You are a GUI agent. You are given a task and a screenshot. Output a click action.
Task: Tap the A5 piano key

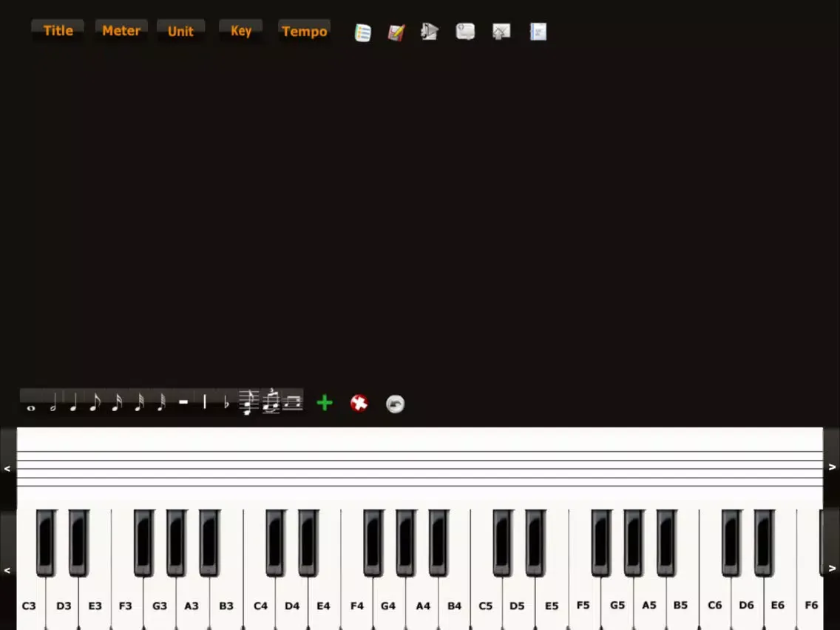click(x=649, y=606)
